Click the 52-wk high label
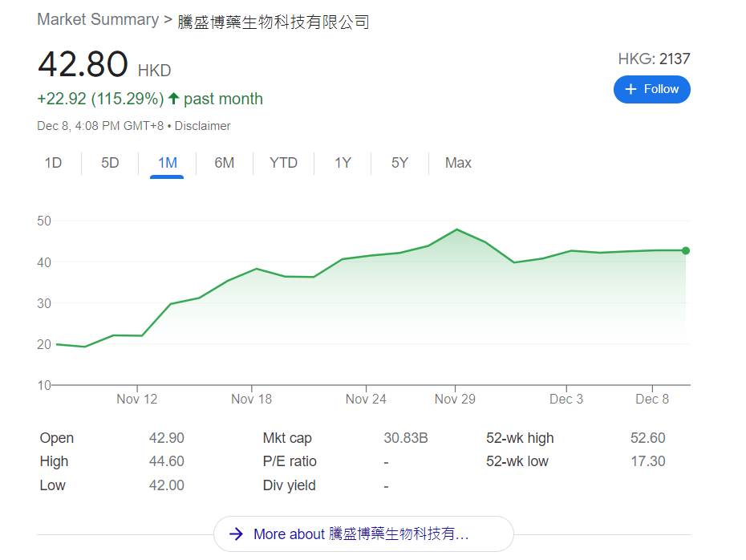Image resolution: width=746 pixels, height=560 pixels. (520, 438)
